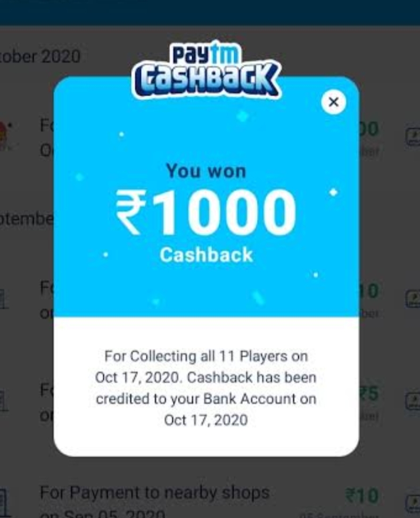Select the October 2020 section header
The height and width of the screenshot is (518, 420).
40,56
